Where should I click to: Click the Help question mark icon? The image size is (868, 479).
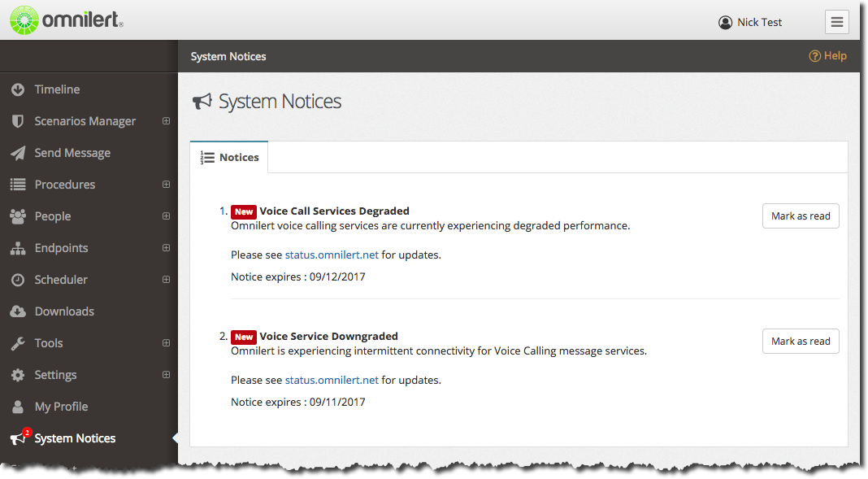pyautogui.click(x=815, y=56)
